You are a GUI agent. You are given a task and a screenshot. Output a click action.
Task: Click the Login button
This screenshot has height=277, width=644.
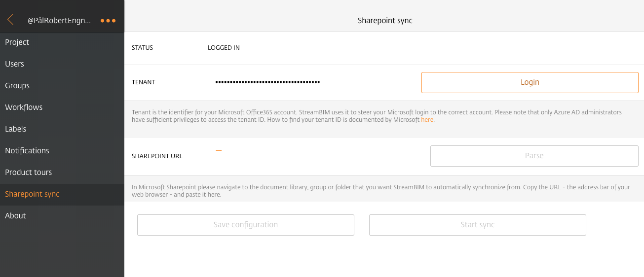[530, 82]
